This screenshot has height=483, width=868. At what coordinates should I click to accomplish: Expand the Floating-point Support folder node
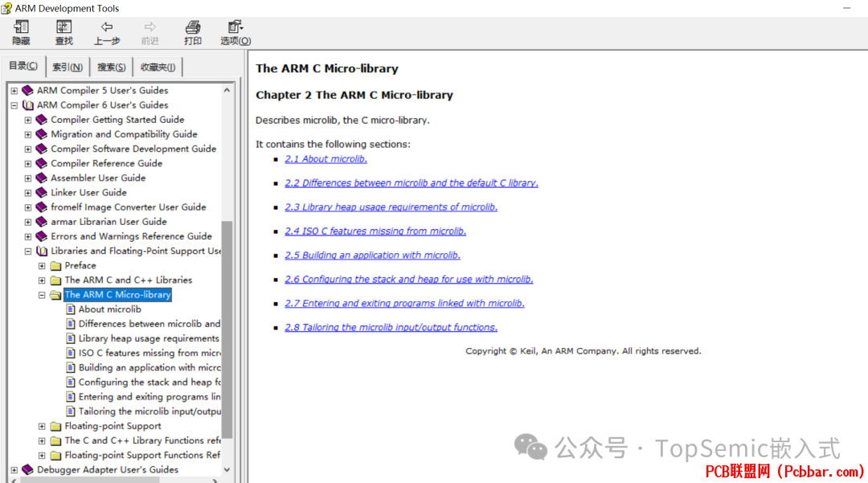coord(42,426)
